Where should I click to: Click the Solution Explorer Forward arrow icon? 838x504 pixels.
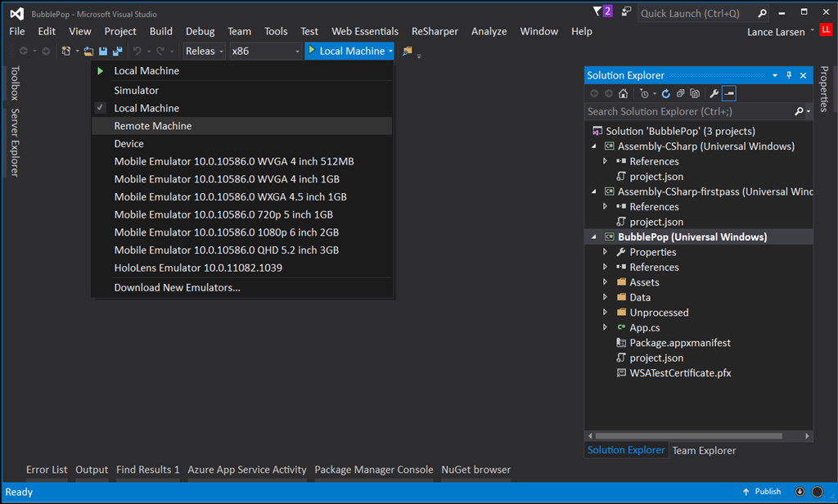pos(609,93)
